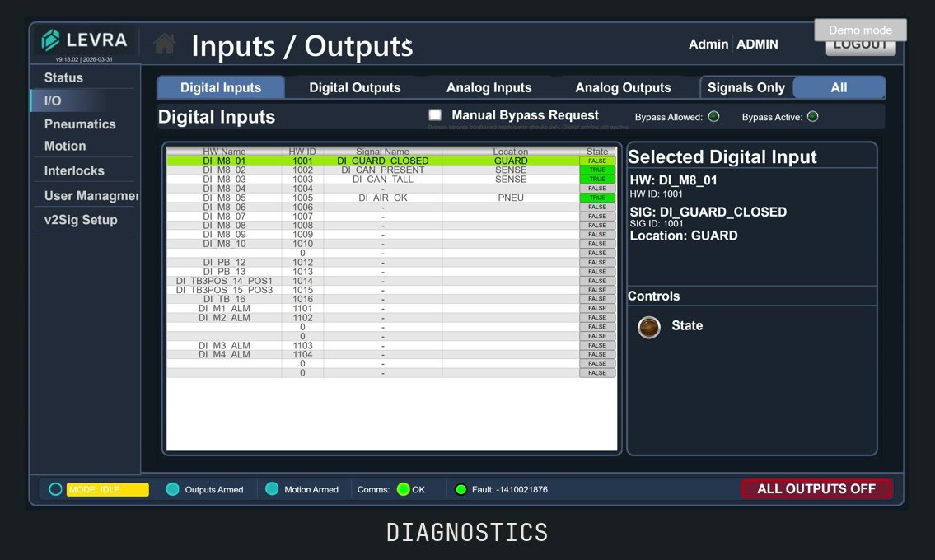Image resolution: width=935 pixels, height=560 pixels.
Task: Click the TRUE state of DI_M8_05
Action: (x=597, y=198)
